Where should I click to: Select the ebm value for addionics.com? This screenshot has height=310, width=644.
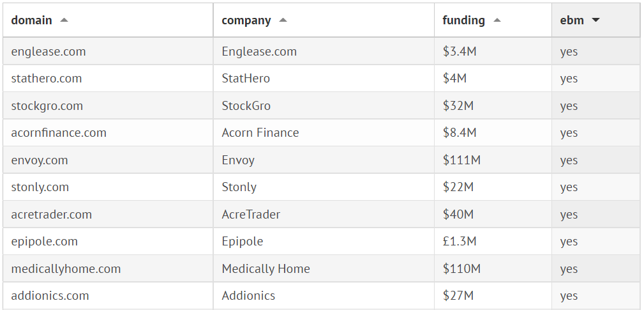pos(569,296)
